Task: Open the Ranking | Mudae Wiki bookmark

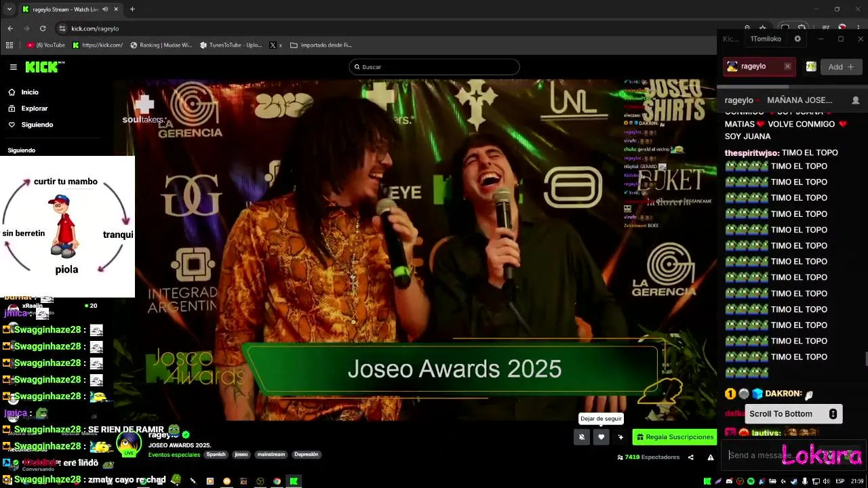Action: [x=161, y=45]
